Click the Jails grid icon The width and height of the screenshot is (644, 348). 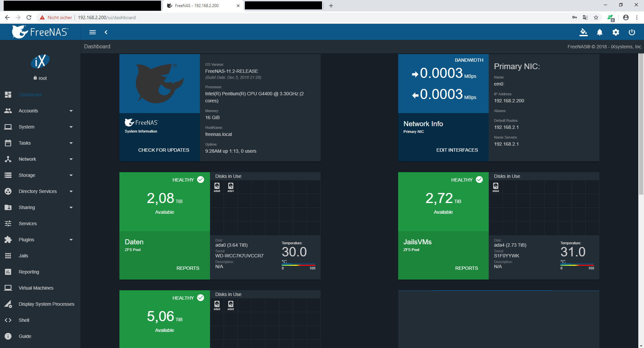coord(8,256)
